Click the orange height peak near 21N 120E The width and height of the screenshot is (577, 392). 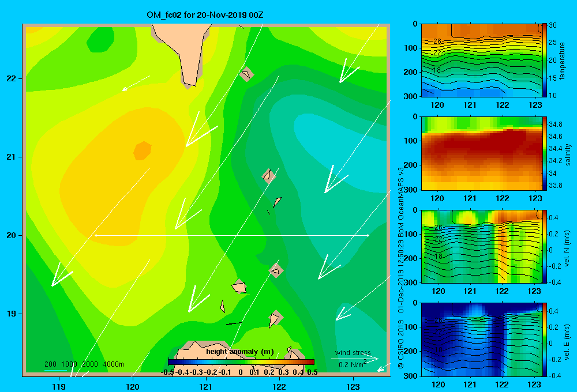[x=143, y=151]
